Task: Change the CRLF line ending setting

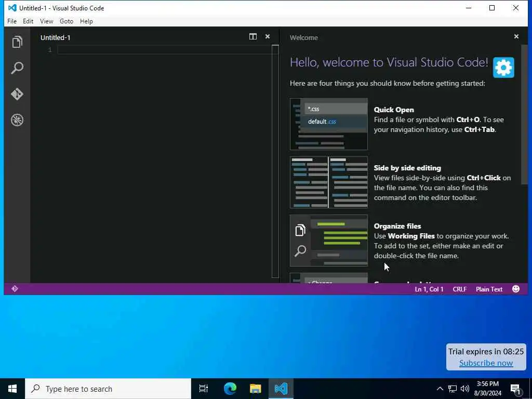Action: point(459,289)
